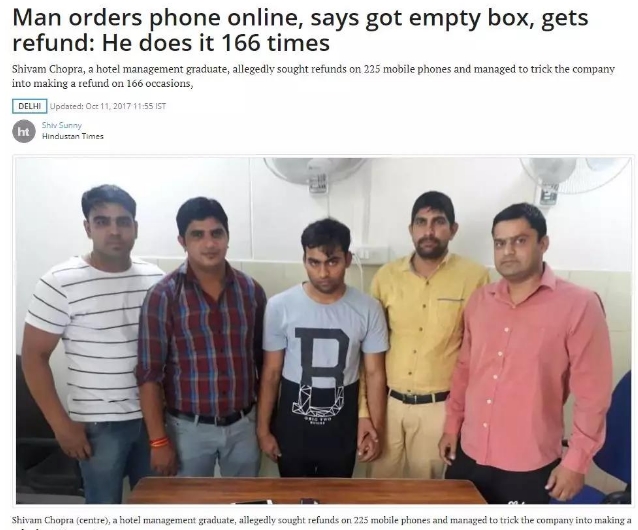Viewport: 638px width, 530px height.
Task: Click the Updated Oct 11, 2017 timestamp
Action: (x=108, y=106)
